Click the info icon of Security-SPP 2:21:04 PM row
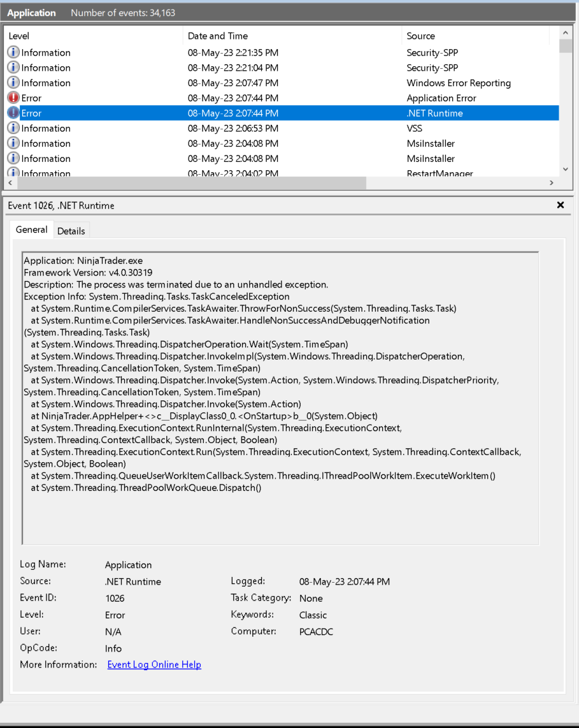Viewport: 579px width, 728px height. (x=13, y=68)
